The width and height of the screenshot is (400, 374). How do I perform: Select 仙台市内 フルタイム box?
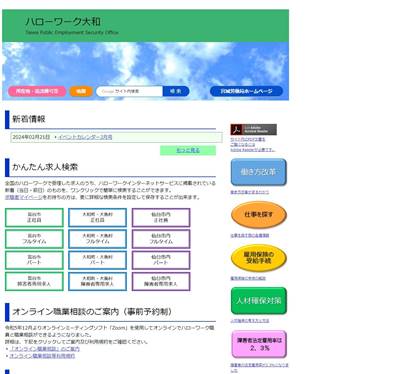161,239
